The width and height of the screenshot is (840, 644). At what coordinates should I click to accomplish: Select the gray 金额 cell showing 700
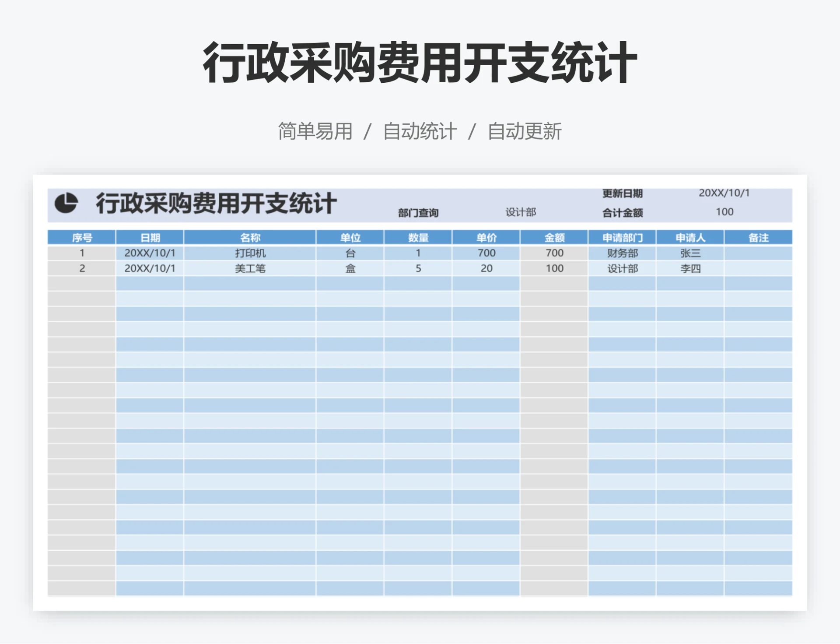click(555, 253)
